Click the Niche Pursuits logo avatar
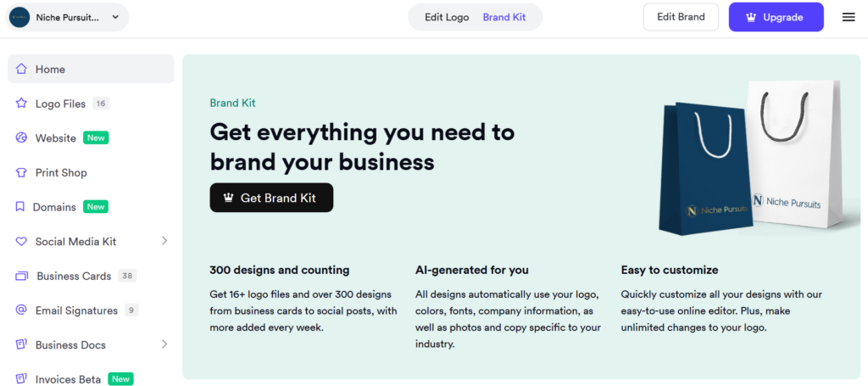868x386 pixels. [19, 17]
